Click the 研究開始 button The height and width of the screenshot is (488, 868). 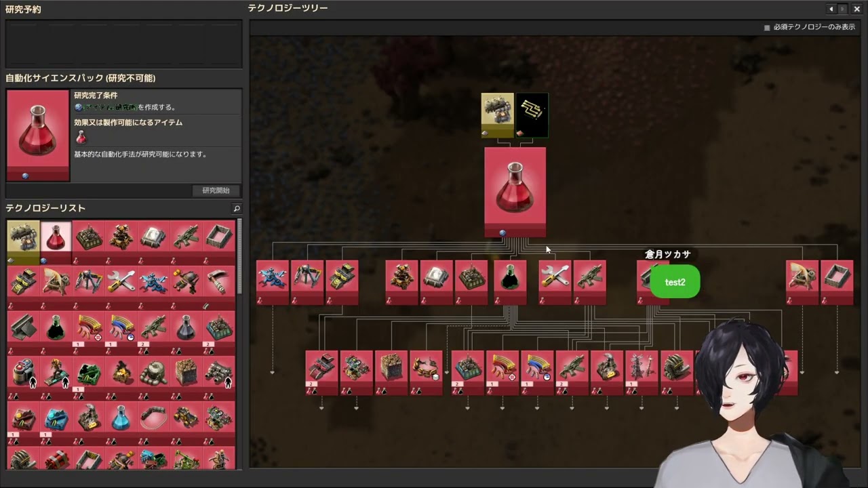216,190
